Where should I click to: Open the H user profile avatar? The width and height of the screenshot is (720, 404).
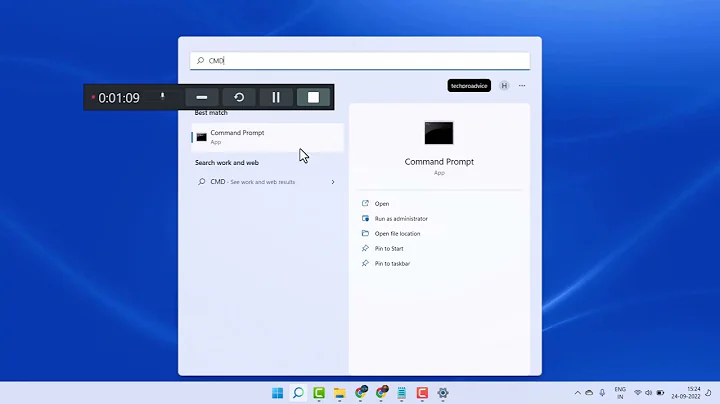point(504,86)
